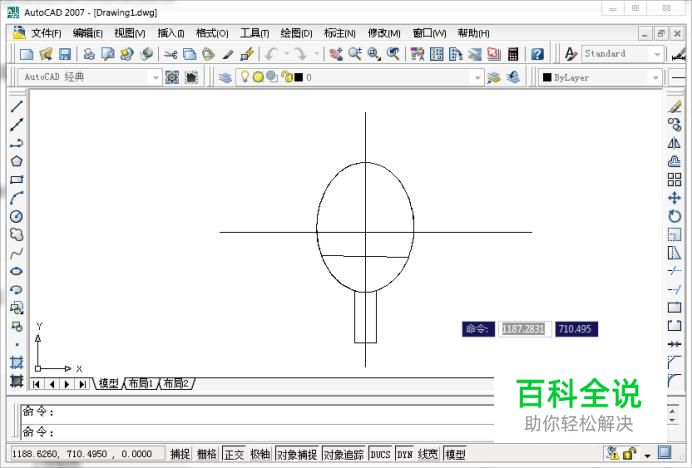
Task: Click the Plot print icon
Action: click(89, 54)
